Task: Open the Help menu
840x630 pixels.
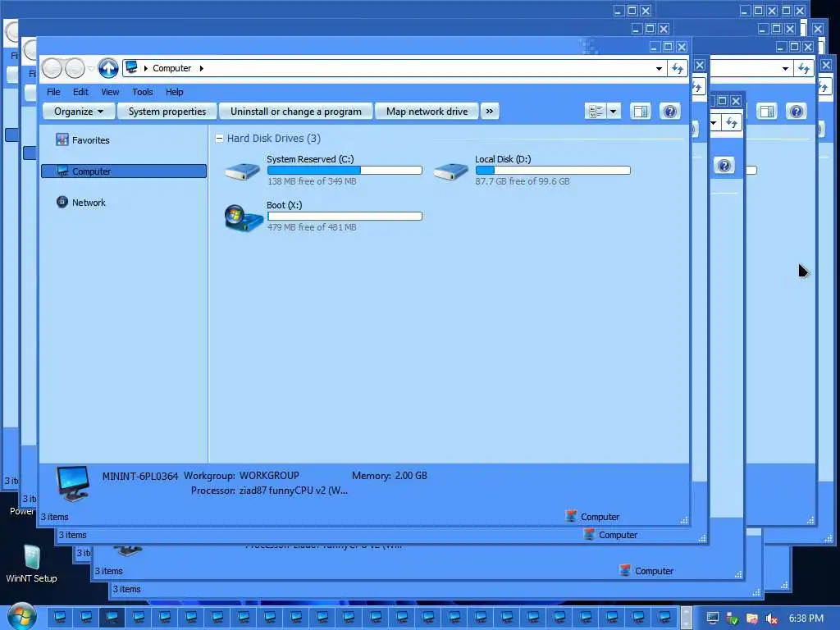Action: pos(174,92)
